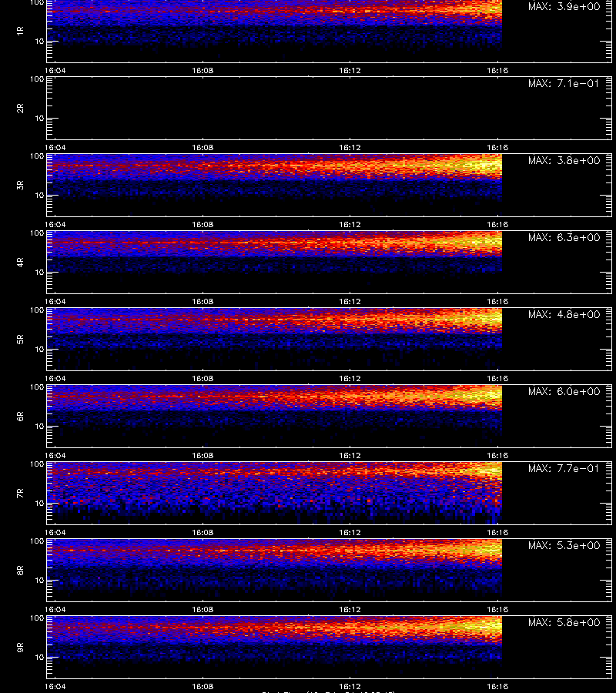Click the 16:08 label below the 9R panel

coord(203,686)
